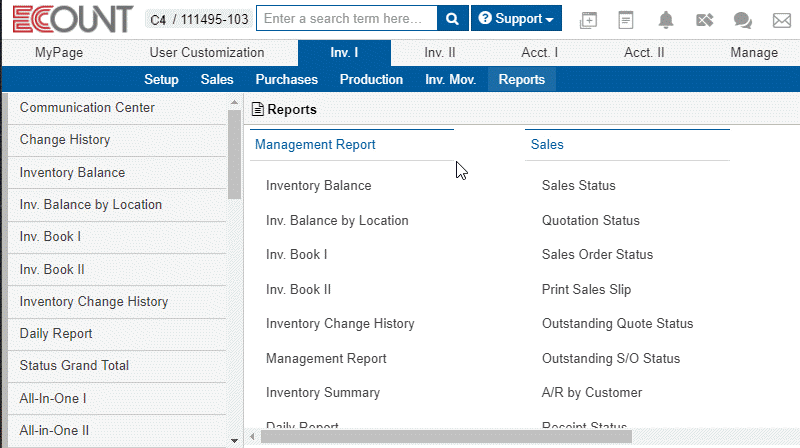Open the Sales Order Status report
Viewport: 800px width, 448px height.
pos(597,255)
